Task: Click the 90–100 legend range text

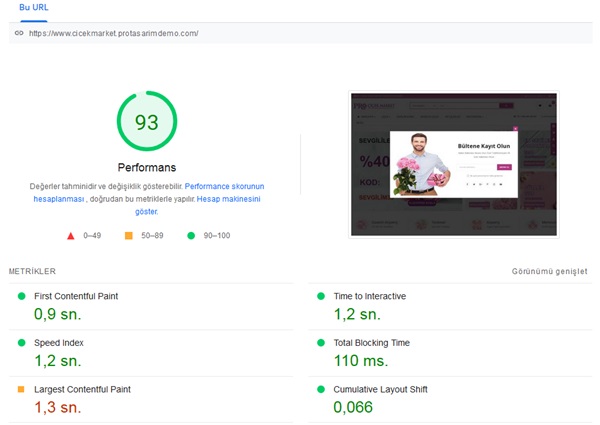Action: 217,236
